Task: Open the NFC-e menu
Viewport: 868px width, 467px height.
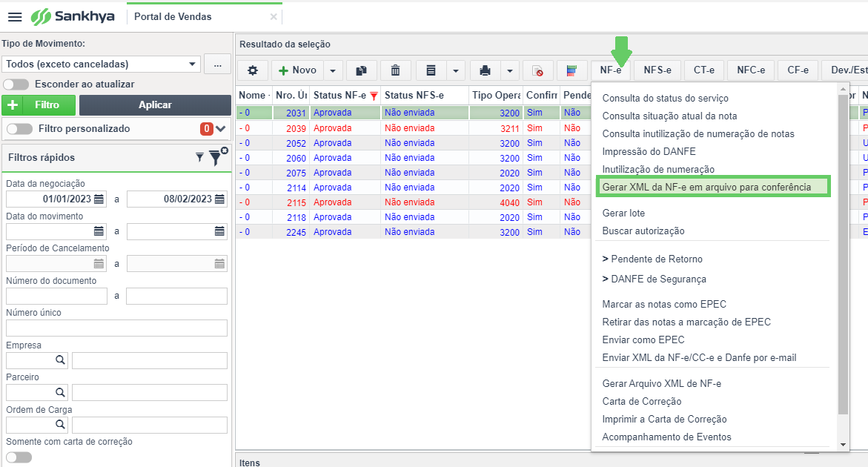Action: coord(751,70)
